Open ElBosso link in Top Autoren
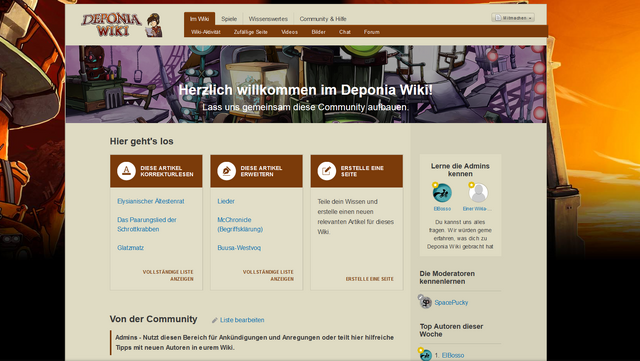The image size is (640, 361). coord(453,355)
